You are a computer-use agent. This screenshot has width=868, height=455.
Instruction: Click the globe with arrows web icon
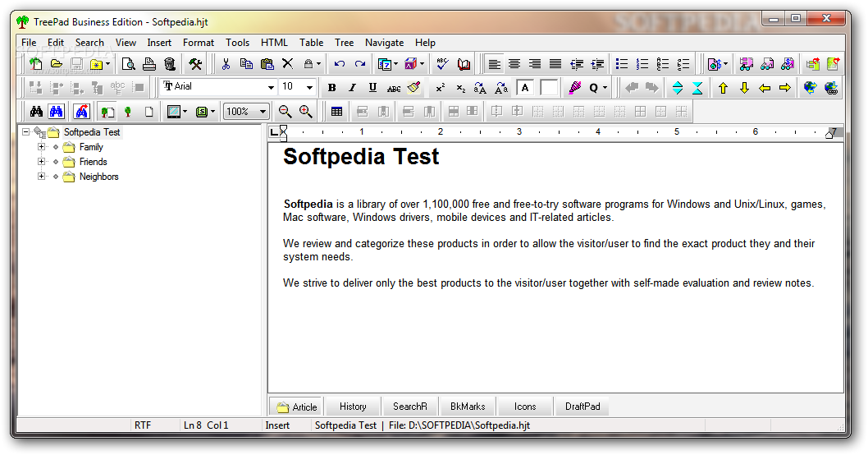[x=810, y=88]
